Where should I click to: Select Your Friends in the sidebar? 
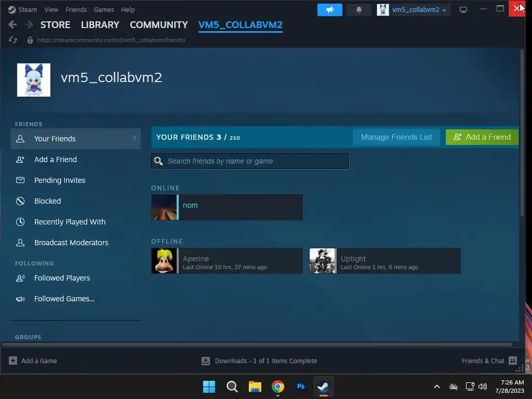pos(76,138)
